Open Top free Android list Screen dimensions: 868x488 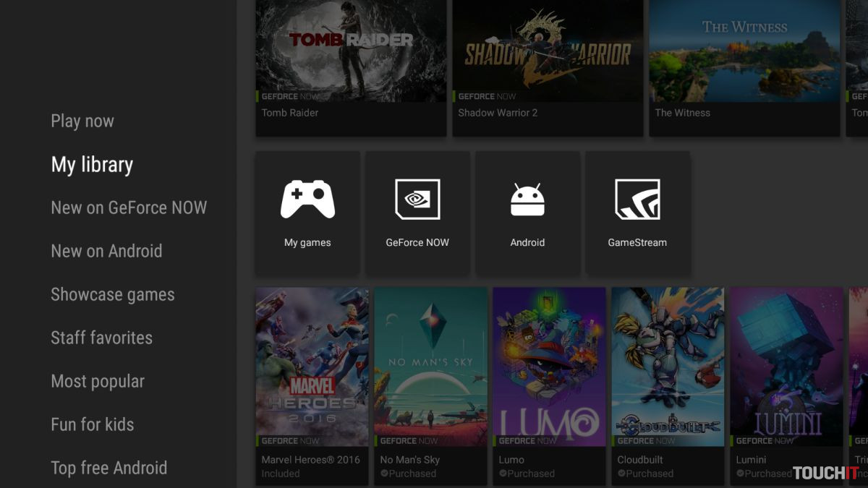109,468
